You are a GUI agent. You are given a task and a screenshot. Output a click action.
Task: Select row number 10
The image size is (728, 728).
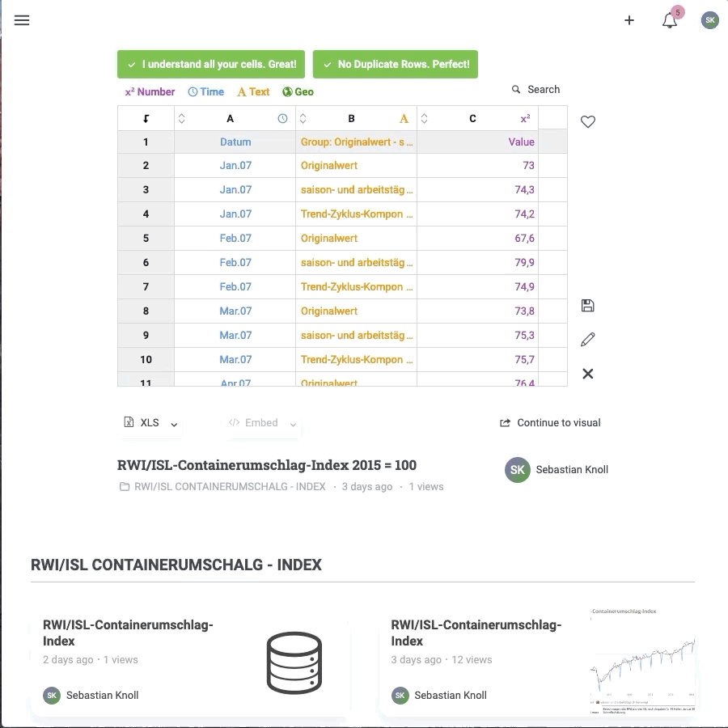click(x=146, y=359)
